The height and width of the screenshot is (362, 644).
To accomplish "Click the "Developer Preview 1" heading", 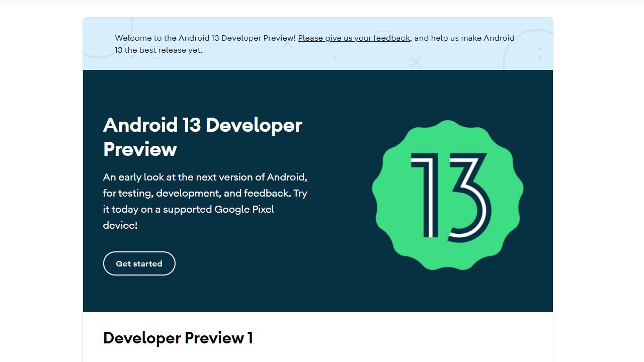I will point(178,338).
